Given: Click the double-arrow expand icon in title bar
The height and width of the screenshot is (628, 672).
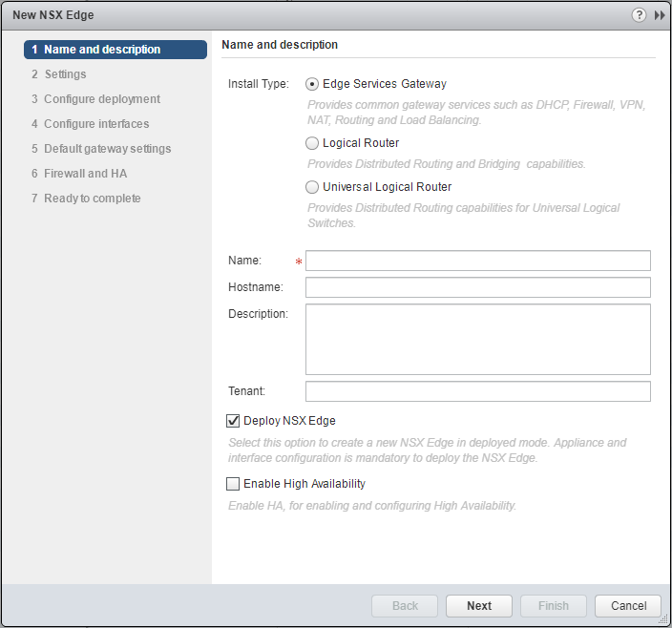Looking at the screenshot, I should coord(659,15).
